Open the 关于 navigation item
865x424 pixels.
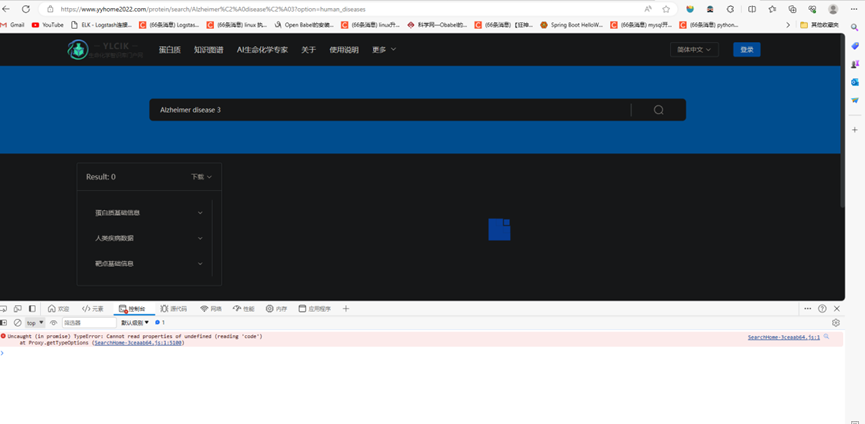pos(308,50)
